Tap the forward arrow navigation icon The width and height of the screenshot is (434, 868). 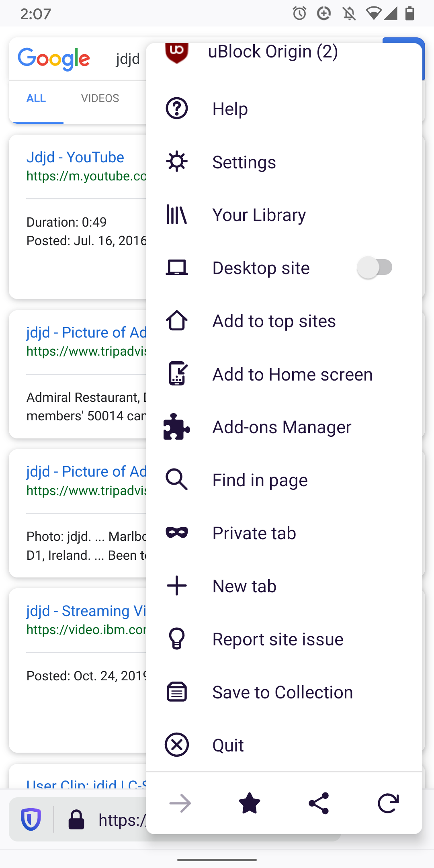click(180, 803)
